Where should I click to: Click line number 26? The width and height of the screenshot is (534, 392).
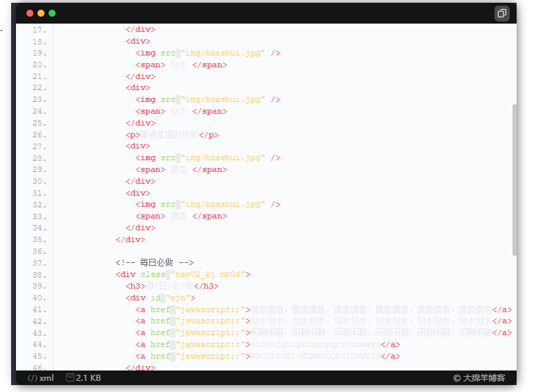[39, 135]
